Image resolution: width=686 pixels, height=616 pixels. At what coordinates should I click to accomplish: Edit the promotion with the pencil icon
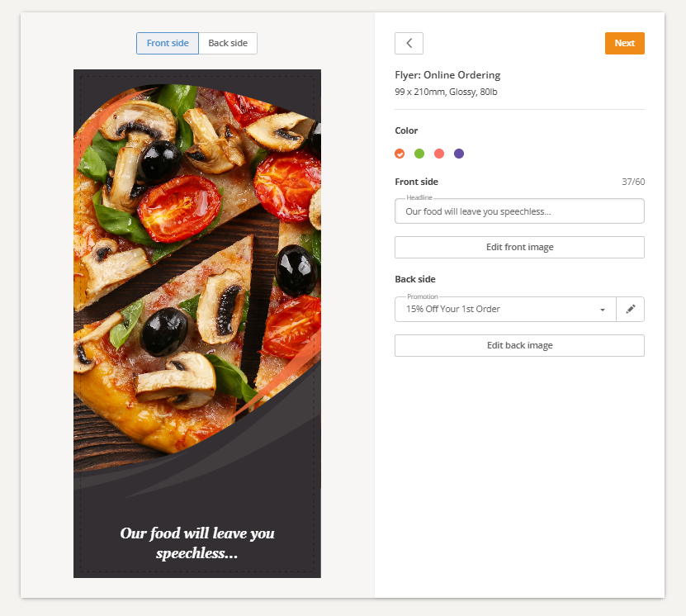pos(630,310)
